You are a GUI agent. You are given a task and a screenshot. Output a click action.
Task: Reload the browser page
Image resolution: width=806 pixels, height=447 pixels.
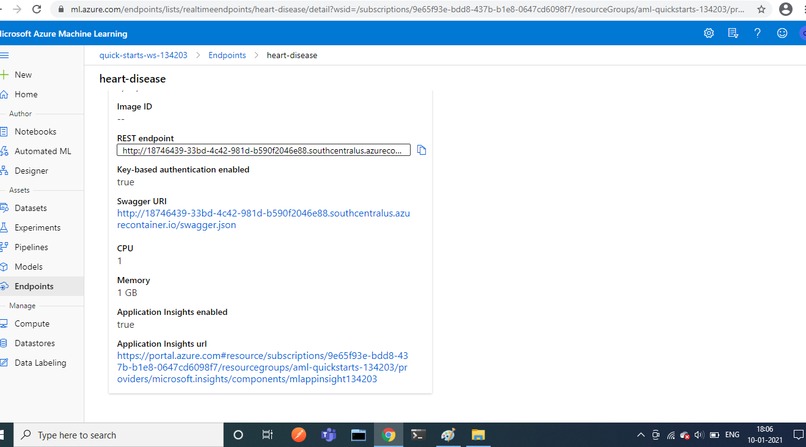[36, 9]
